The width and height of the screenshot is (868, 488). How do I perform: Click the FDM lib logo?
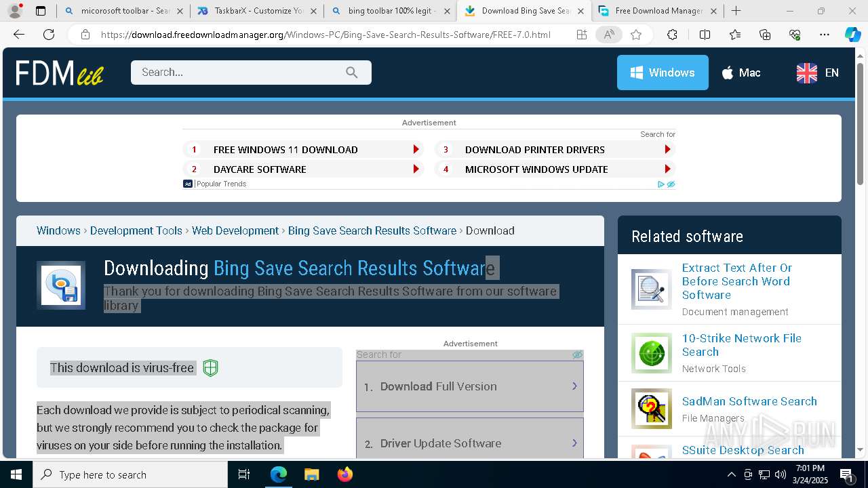coord(60,73)
